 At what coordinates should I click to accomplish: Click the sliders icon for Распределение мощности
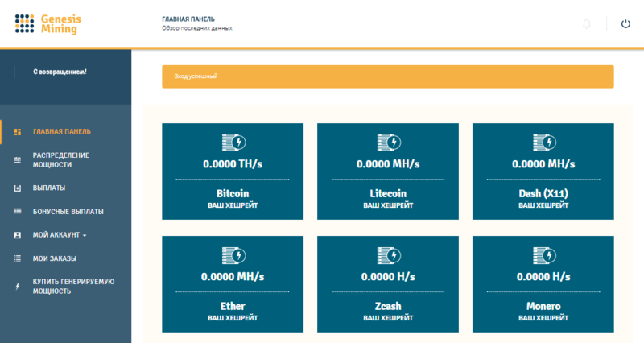click(18, 159)
